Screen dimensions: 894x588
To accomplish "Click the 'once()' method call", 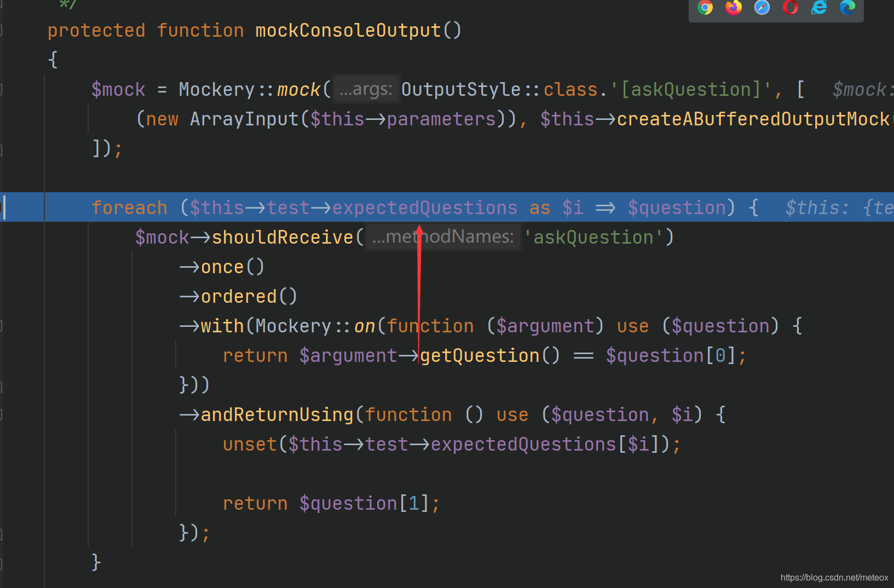I will click(233, 267).
